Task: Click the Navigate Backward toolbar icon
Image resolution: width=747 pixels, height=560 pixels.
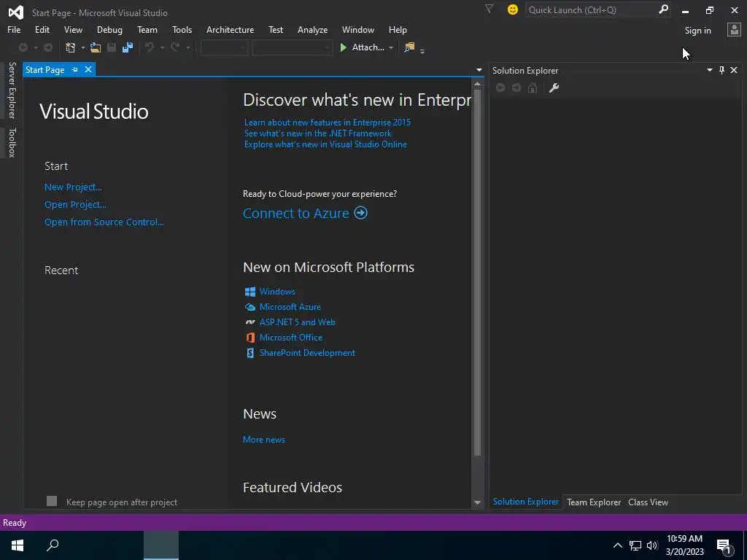Action: [23, 47]
